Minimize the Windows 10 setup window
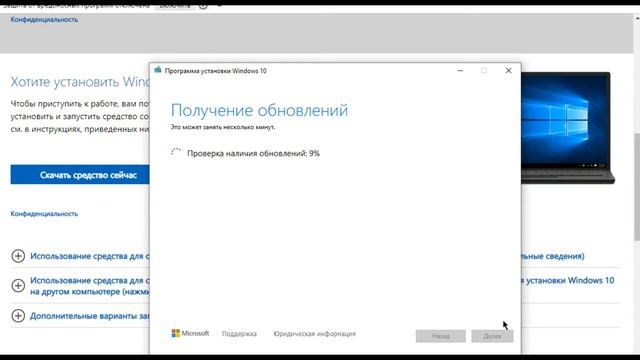Image resolution: width=640 pixels, height=360 pixels. (460, 71)
